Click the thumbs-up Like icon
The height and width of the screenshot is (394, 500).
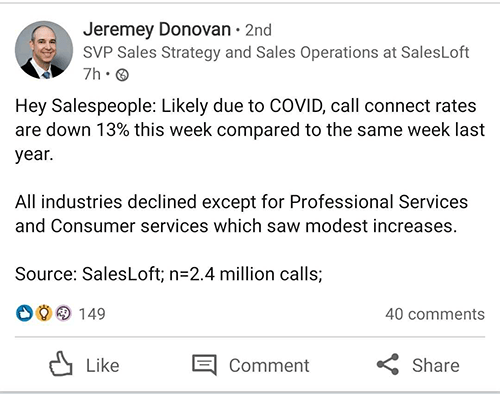(61, 364)
